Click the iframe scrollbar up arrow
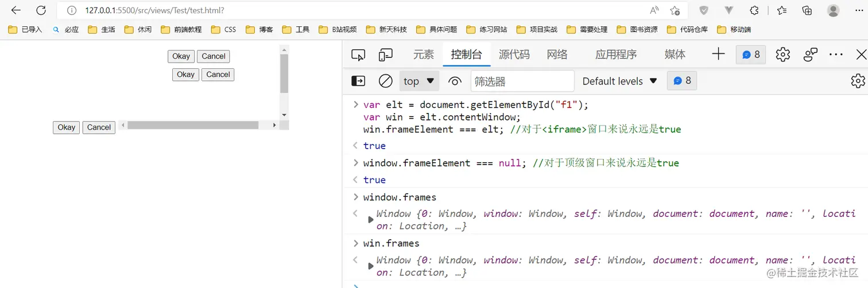 pyautogui.click(x=284, y=49)
